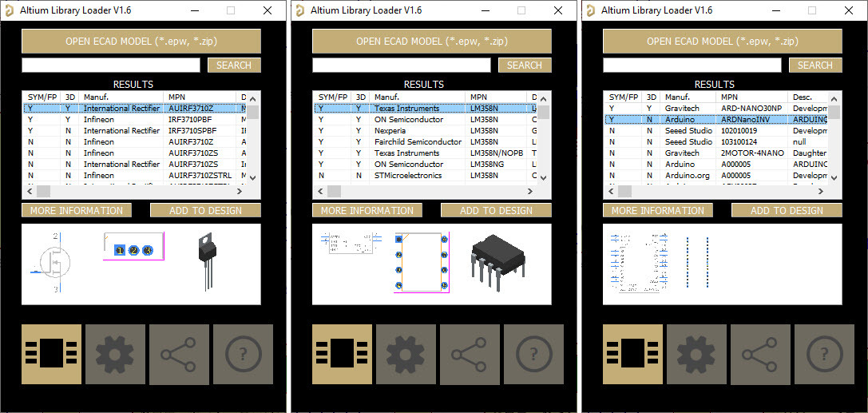The height and width of the screenshot is (413, 868).
Task: Select the LM358N/NOPB row
Action: click(x=425, y=153)
